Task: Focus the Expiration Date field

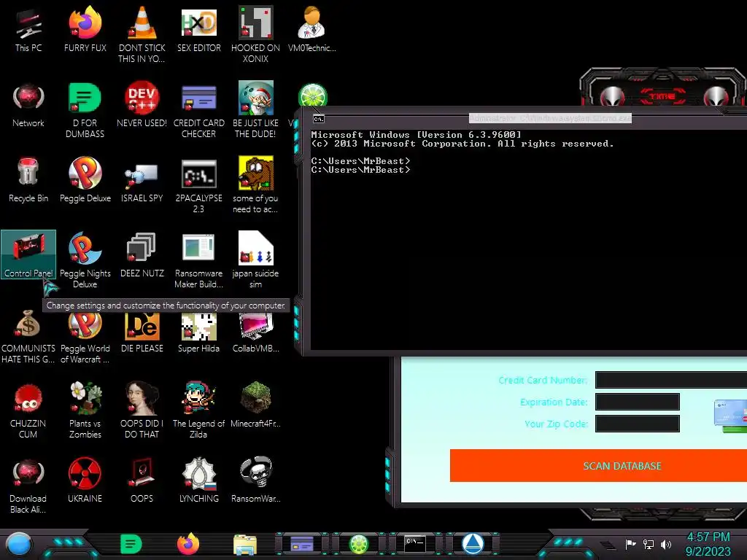Action: pos(638,402)
